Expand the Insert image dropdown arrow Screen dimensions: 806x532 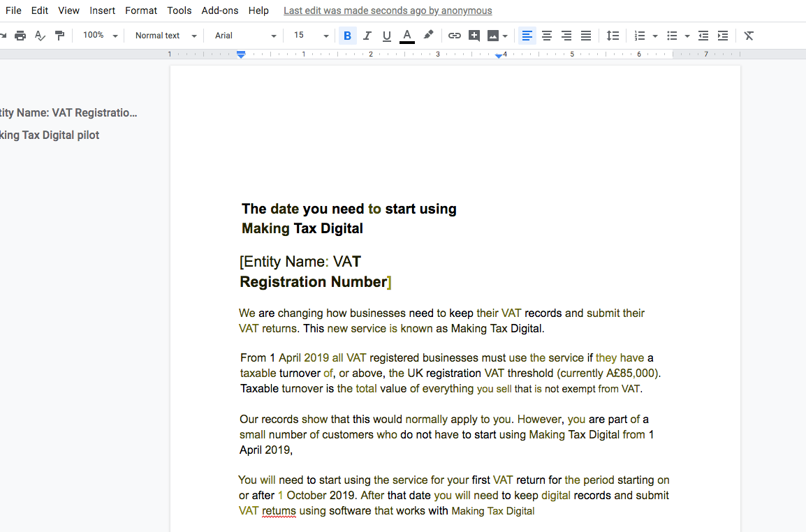tap(505, 36)
